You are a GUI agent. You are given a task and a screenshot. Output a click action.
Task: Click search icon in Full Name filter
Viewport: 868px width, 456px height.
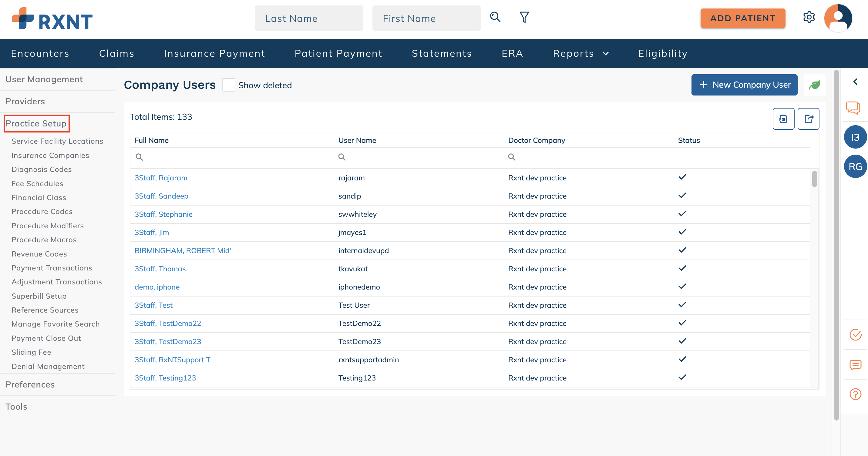(139, 157)
